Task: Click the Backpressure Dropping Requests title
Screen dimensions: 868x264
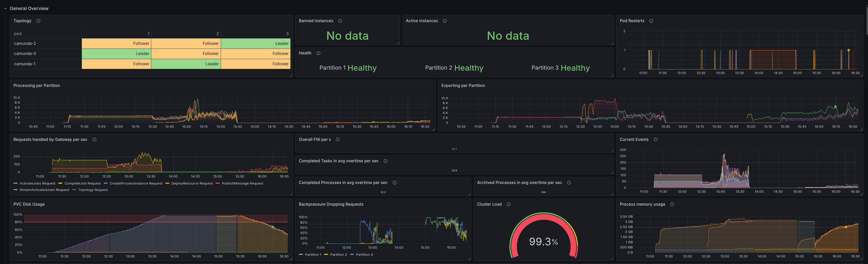Action: 331,204
